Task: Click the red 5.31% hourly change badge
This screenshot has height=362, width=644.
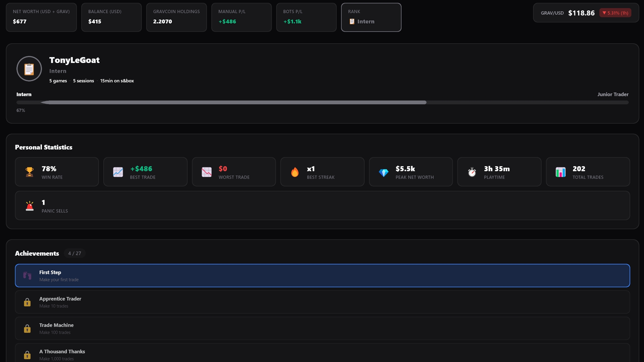Action: [x=615, y=13]
